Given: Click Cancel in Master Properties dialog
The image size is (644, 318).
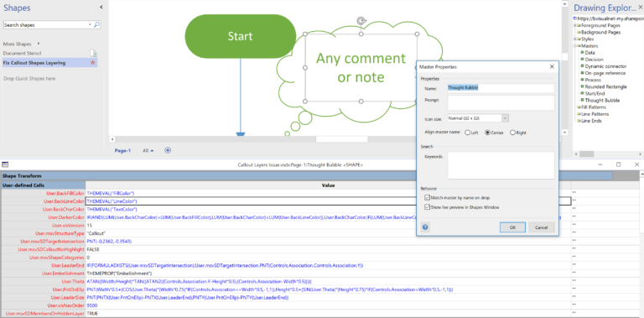Looking at the screenshot, I should point(542,227).
